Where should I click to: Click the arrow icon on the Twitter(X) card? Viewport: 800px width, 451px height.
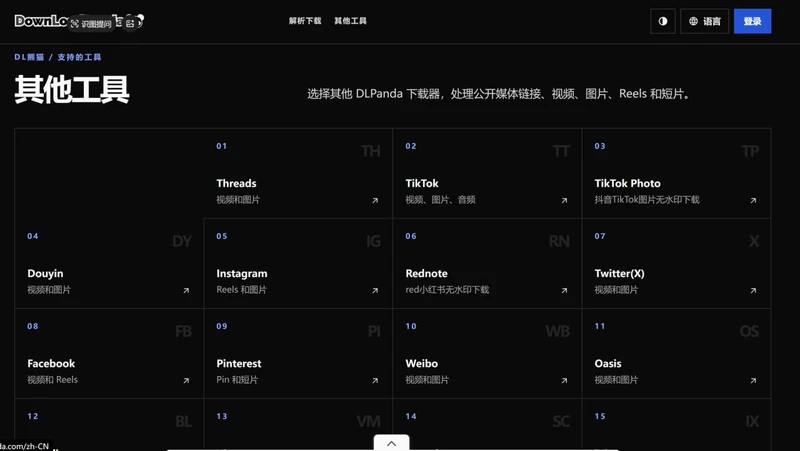[753, 290]
